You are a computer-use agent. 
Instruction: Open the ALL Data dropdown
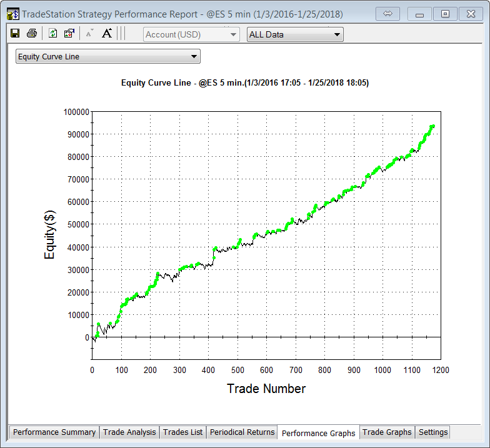[x=295, y=34]
